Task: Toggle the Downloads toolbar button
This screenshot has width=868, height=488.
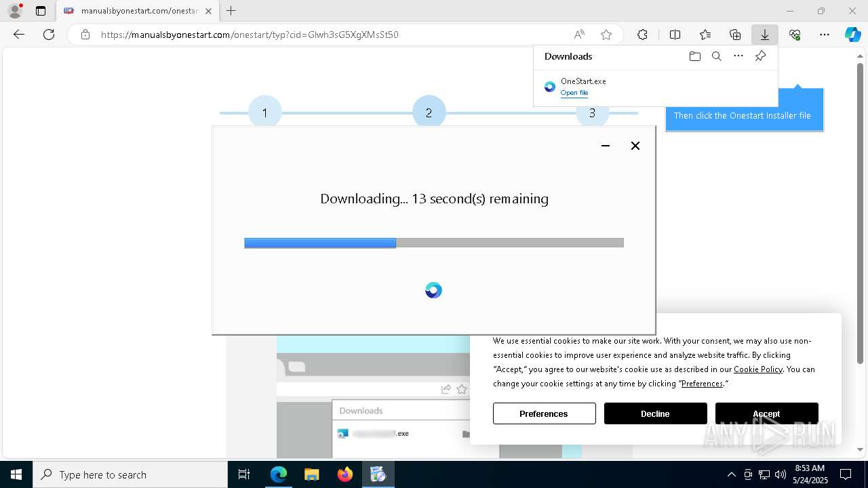Action: pos(765,35)
